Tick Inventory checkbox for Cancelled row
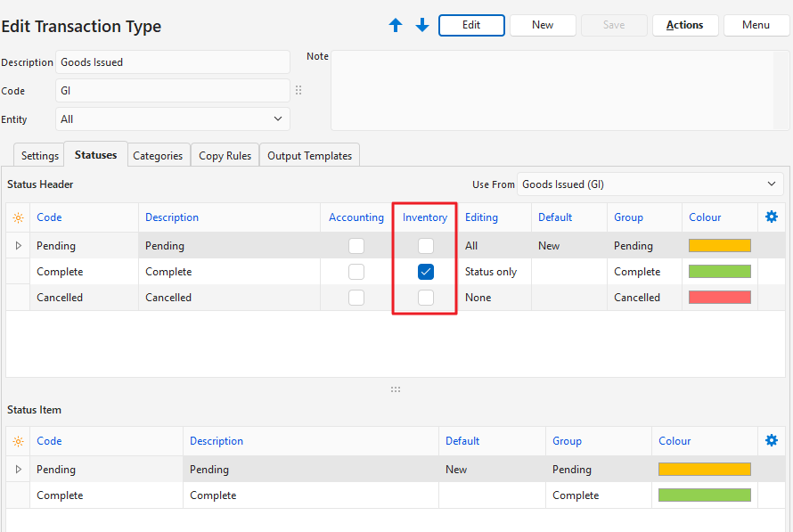 click(x=426, y=298)
